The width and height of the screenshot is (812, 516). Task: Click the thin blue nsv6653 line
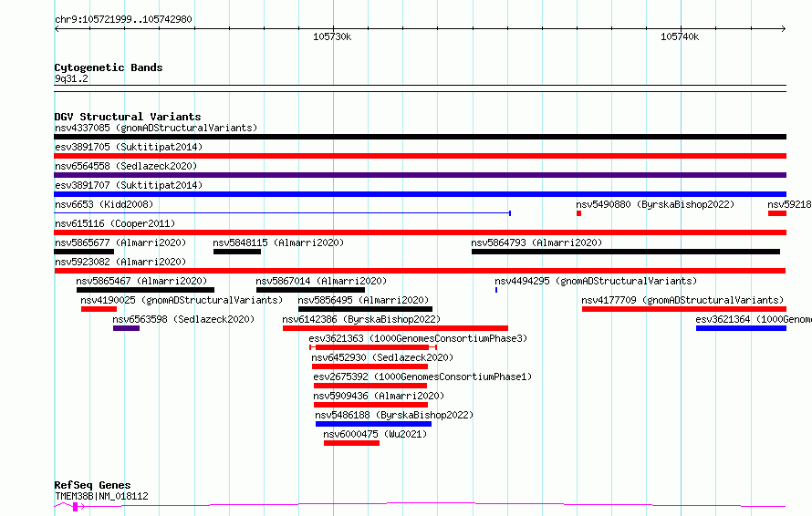pos(282,213)
